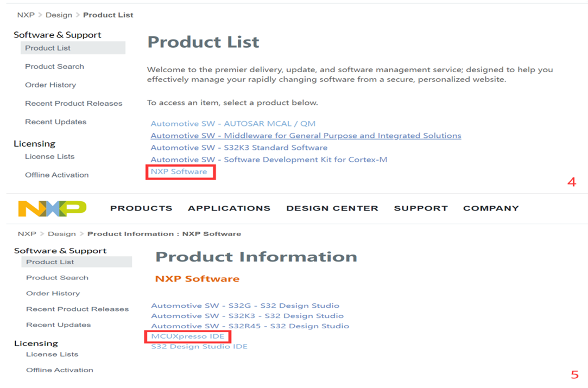The image size is (588, 388).
Task: Click the Product Information page heading
Action: (256, 257)
